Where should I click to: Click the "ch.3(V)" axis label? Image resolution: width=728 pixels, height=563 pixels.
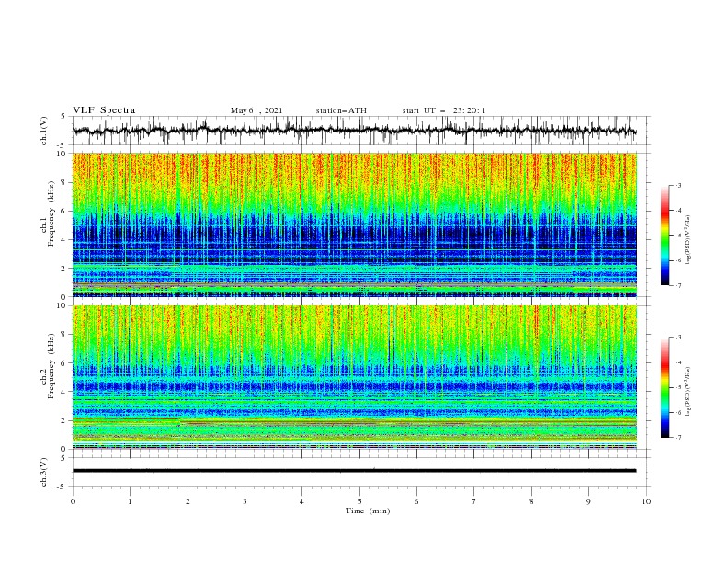44,472
